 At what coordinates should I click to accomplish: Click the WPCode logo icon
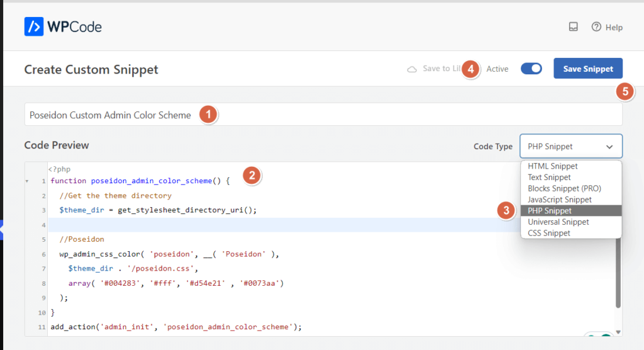coord(34,26)
